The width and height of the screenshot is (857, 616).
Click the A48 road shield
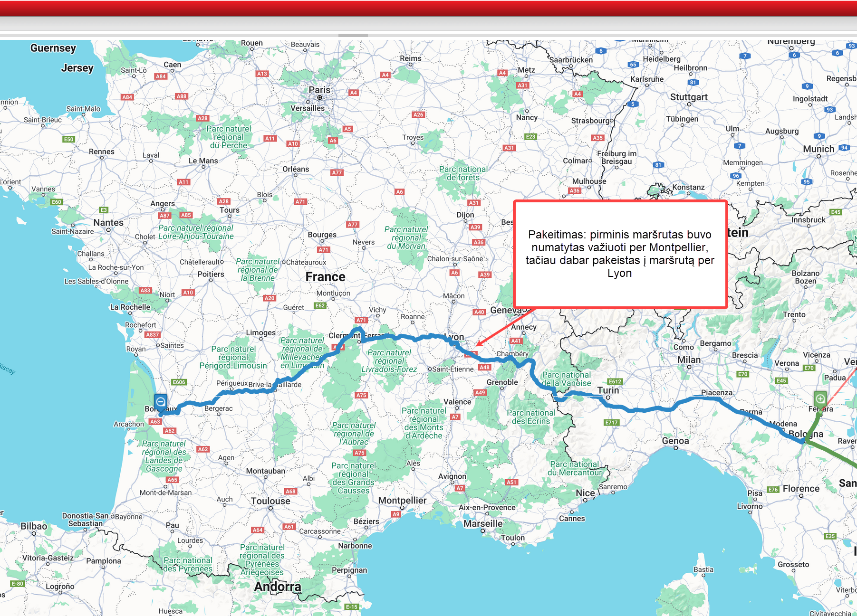tap(484, 367)
